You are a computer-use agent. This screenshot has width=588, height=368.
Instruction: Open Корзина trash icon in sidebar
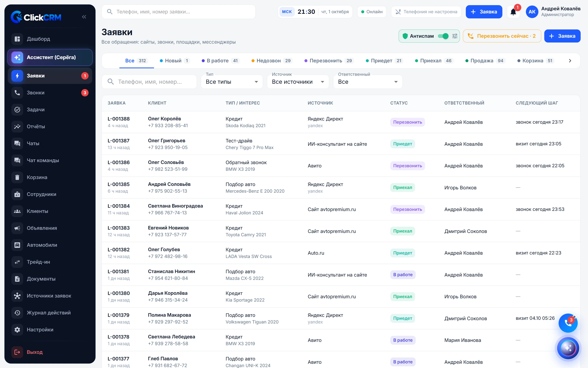(x=17, y=177)
